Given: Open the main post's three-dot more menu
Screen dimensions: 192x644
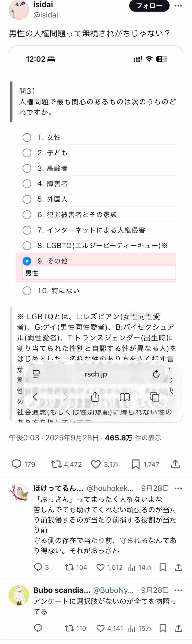Looking at the screenshot, I should (x=178, y=6).
